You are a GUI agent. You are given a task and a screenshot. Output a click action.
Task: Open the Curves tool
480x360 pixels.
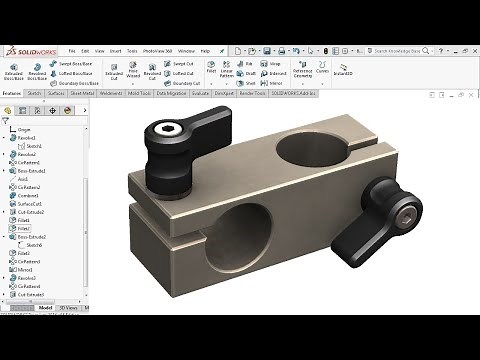point(322,67)
